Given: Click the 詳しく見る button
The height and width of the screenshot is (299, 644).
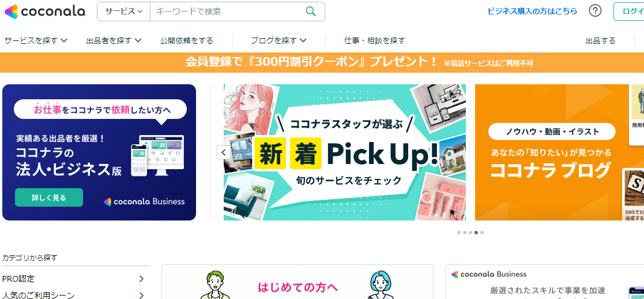Looking at the screenshot, I should (49, 197).
